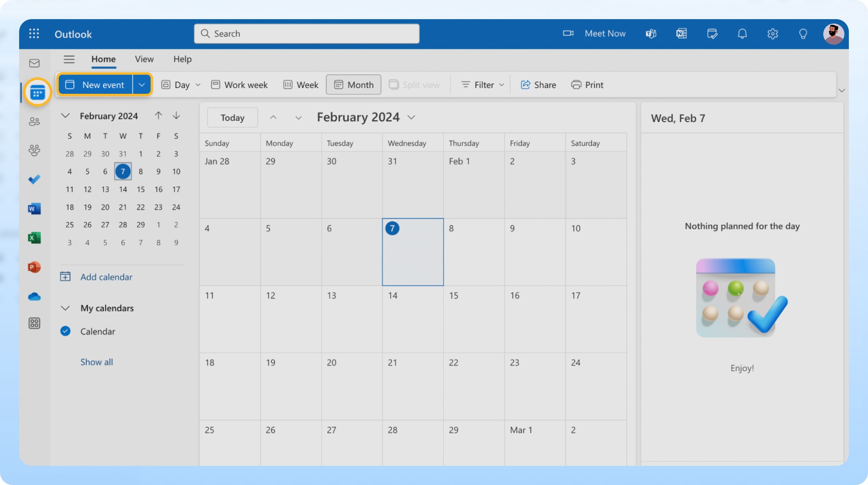Image resolution: width=868 pixels, height=485 pixels.
Task: Click in the Search field
Action: coord(307,34)
